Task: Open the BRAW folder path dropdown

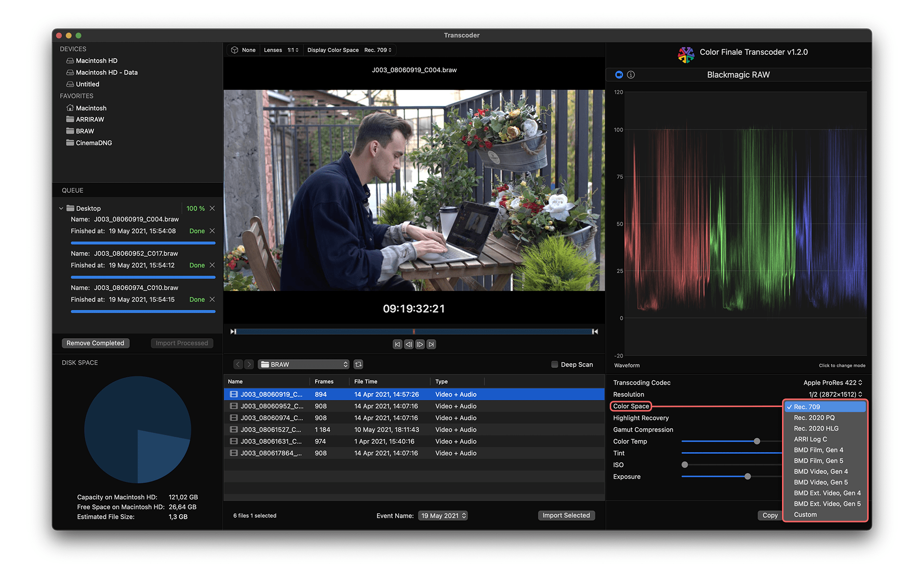Action: pyautogui.click(x=304, y=365)
